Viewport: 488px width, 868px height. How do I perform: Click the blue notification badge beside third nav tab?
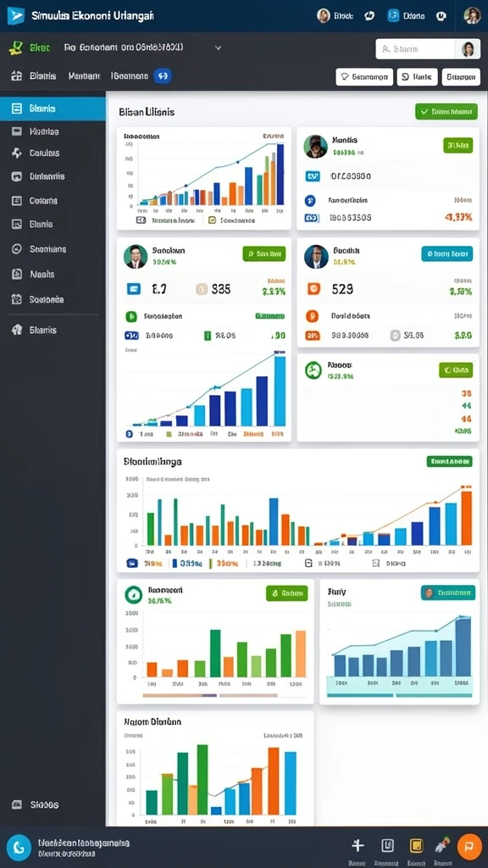coord(163,75)
